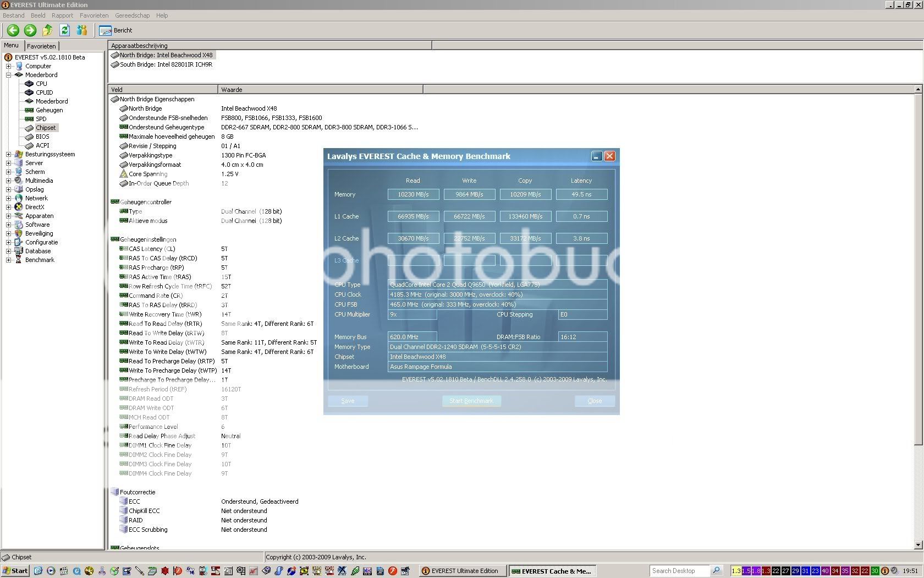Viewport: 924px width, 578px height.
Task: Expand the Computer tree node
Action: tap(9, 66)
